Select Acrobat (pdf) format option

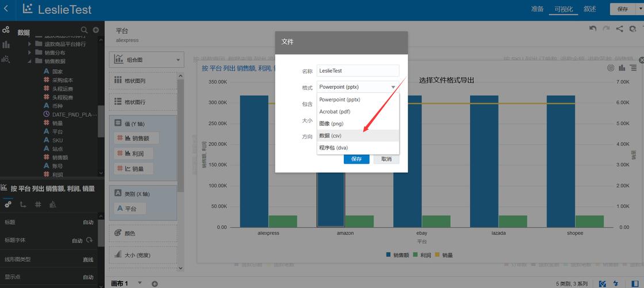click(358, 112)
